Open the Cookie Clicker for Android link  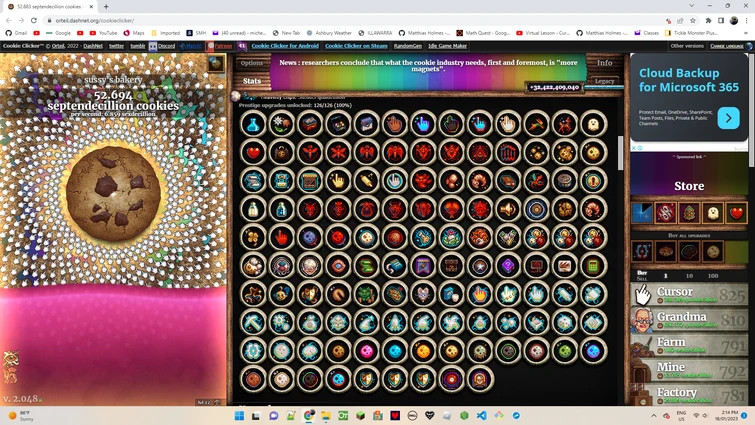285,46
